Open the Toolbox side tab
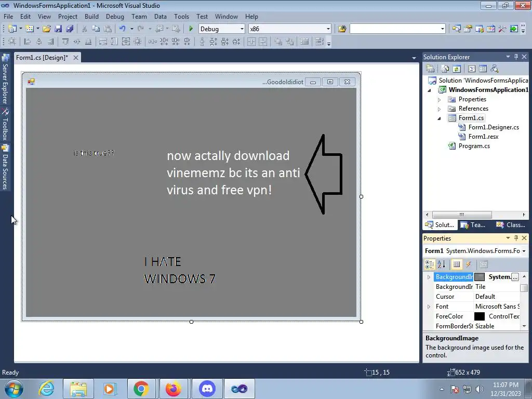Screen dimensions: 532x399 pyautogui.click(x=5, y=125)
